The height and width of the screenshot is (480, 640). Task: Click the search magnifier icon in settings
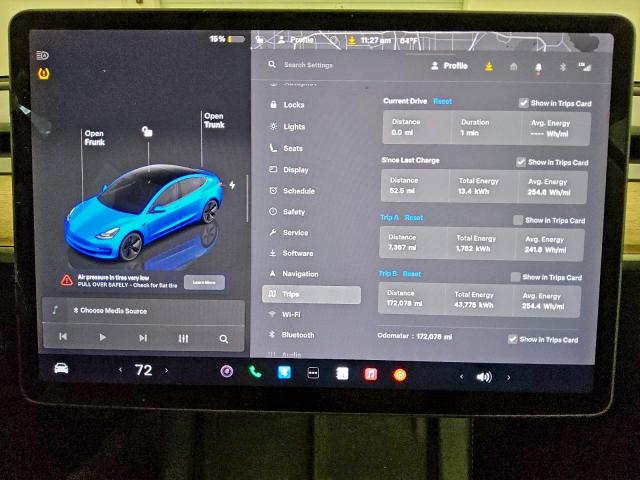(272, 64)
